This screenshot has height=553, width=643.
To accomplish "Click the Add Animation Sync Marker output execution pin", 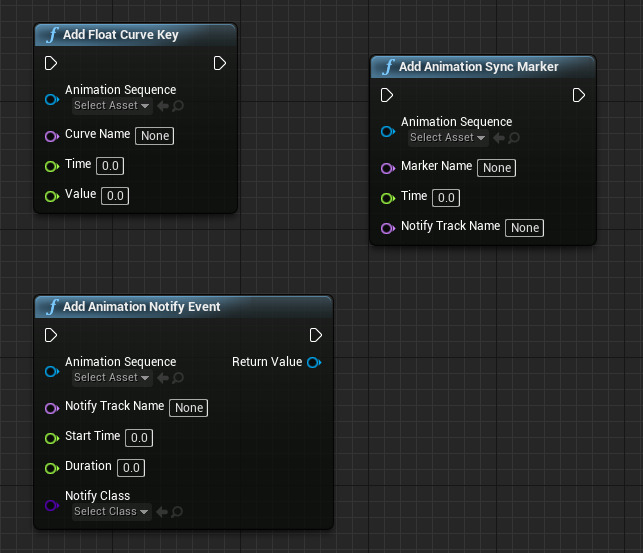I will click(x=579, y=96).
